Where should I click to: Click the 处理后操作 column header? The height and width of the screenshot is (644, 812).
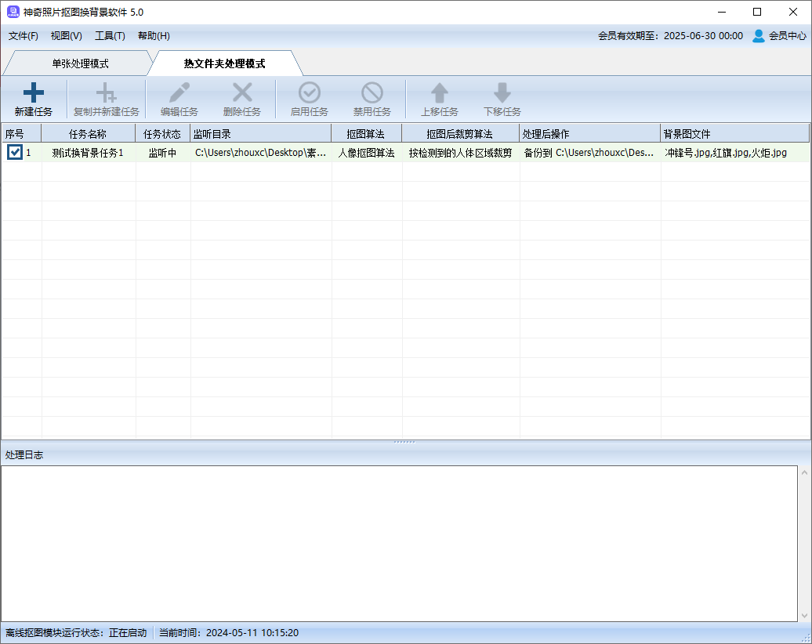[590, 133]
